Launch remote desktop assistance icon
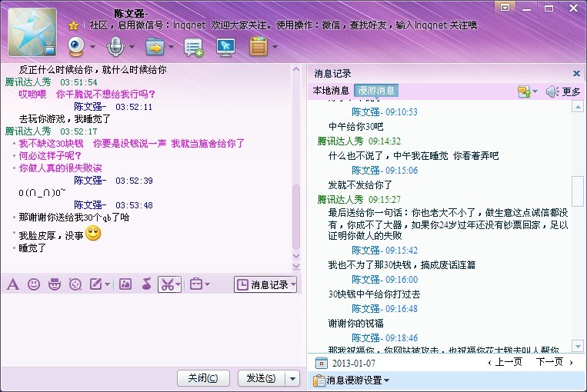The height and width of the screenshot is (392, 587). (225, 48)
